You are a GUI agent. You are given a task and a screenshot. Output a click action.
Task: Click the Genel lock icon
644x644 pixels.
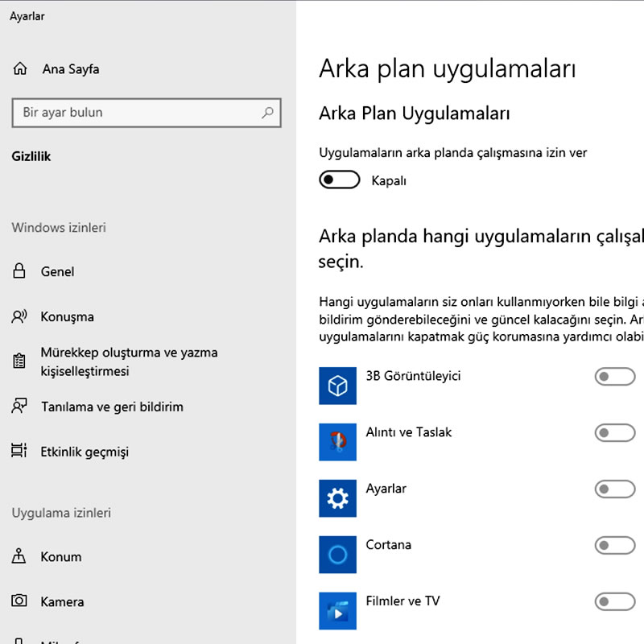pos(20,272)
